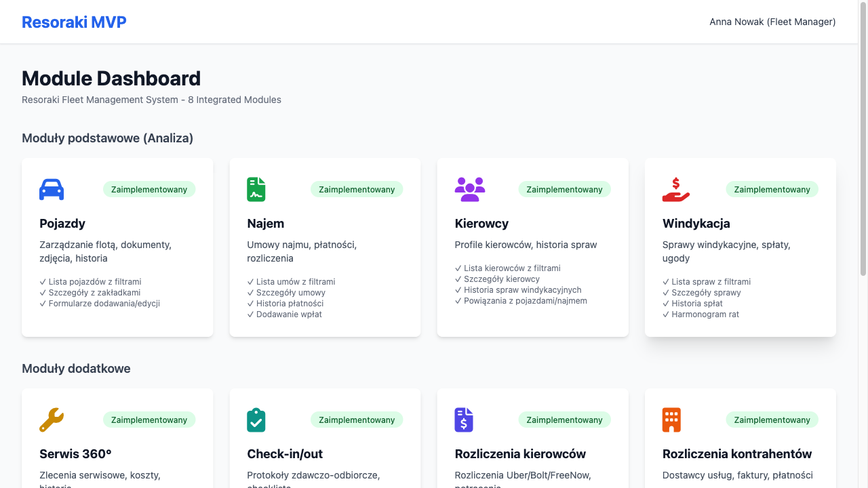
Task: Open Anna Nowak user profile label
Action: 772,22
